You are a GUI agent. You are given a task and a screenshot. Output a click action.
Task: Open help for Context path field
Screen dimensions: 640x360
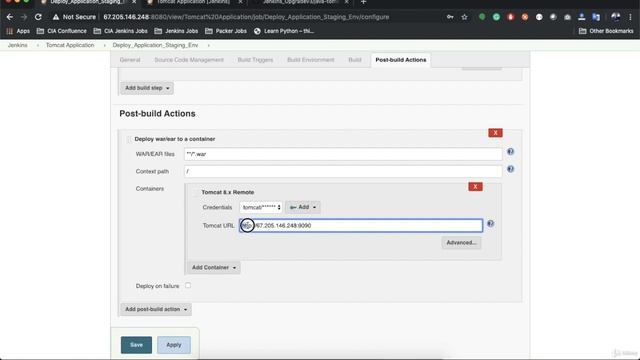click(510, 169)
